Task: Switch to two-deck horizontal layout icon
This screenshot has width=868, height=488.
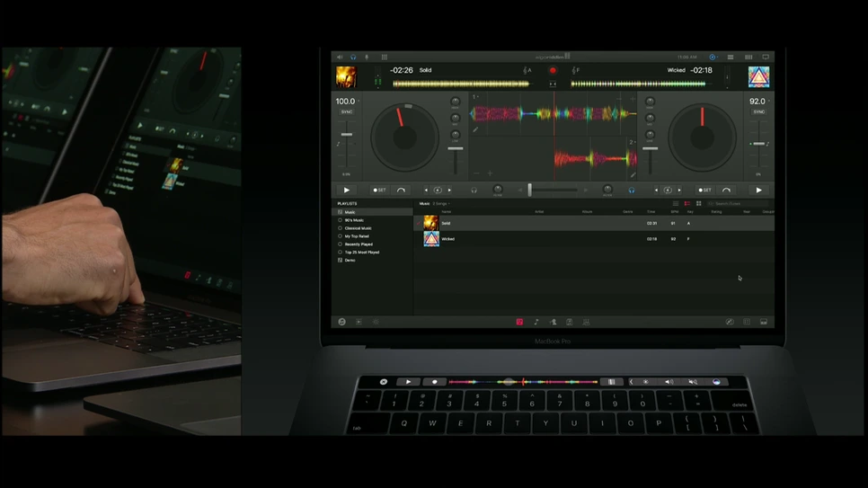Action: click(731, 57)
